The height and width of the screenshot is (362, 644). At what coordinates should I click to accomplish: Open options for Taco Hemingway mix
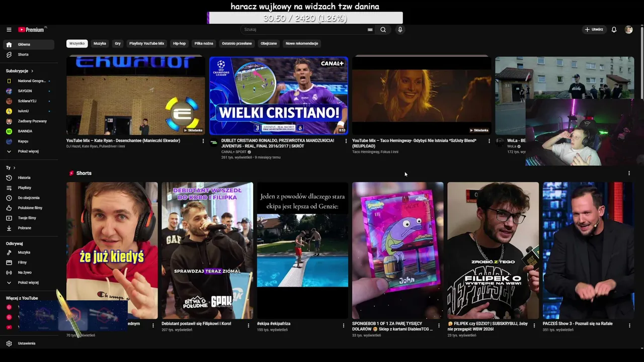(x=489, y=141)
